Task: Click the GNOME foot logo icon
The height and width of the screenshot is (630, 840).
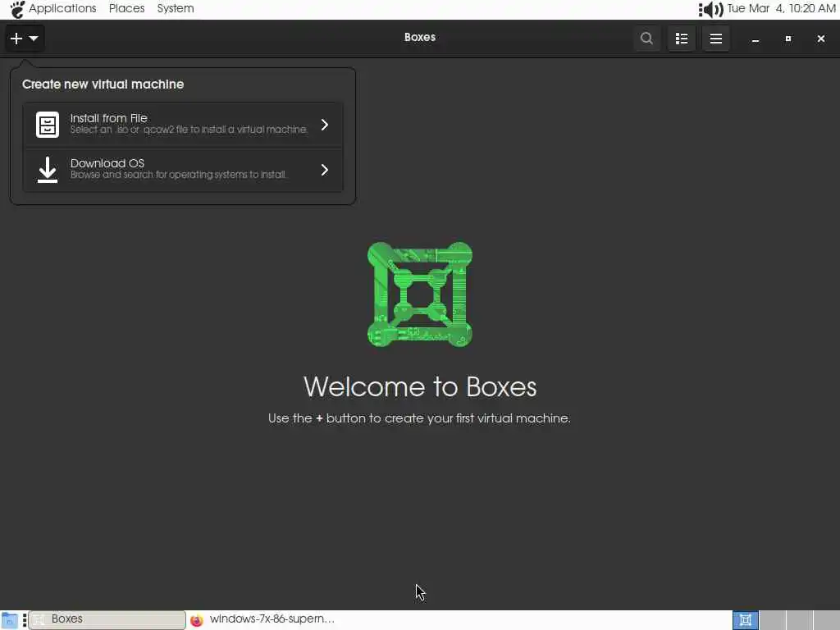Action: point(17,9)
